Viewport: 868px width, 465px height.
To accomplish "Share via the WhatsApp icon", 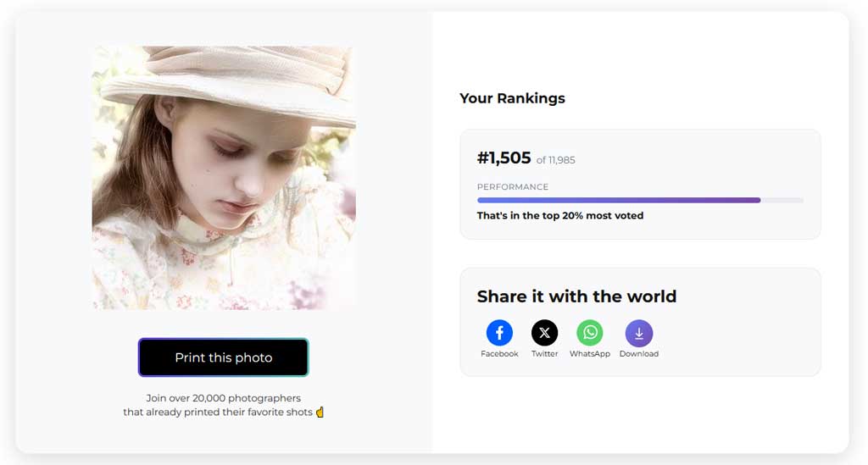I will tap(590, 333).
